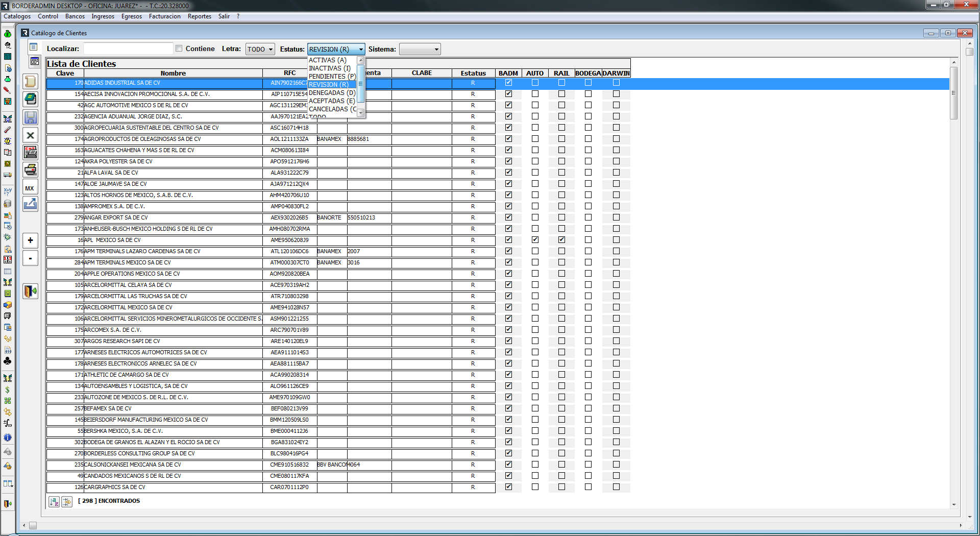
Task: Click the Estatus dropdown arrow
Action: (x=361, y=50)
